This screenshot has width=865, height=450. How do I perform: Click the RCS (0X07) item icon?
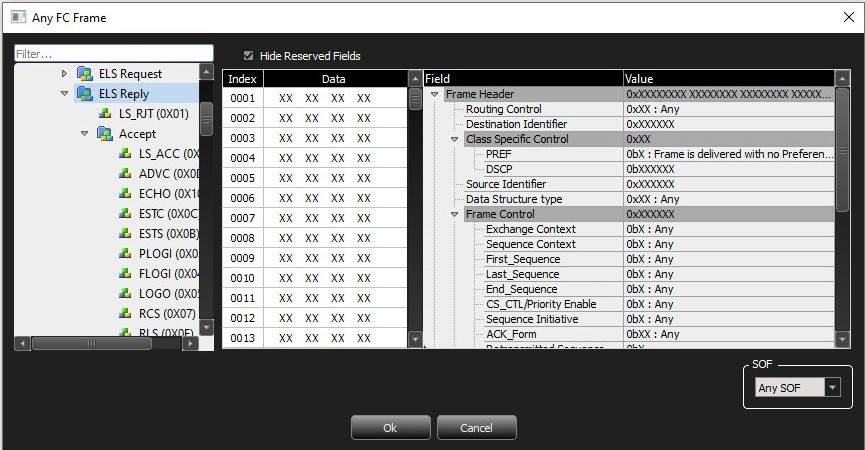125,313
